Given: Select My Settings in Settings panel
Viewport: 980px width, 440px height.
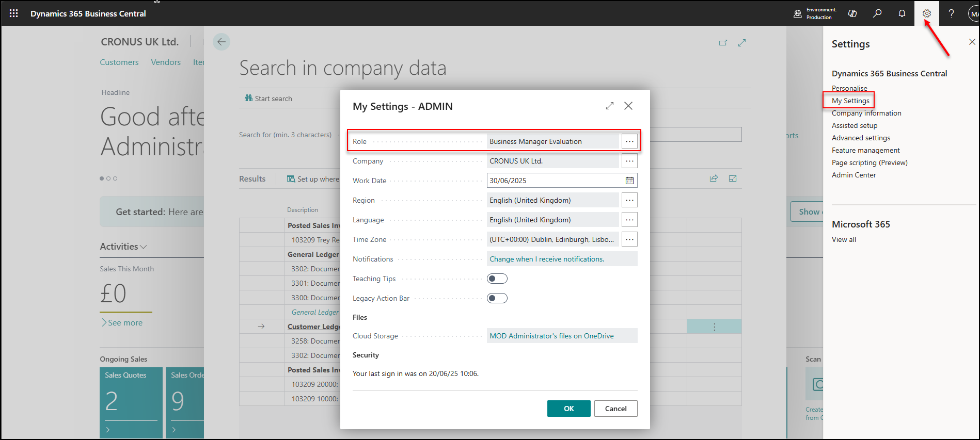Looking at the screenshot, I should click(850, 101).
